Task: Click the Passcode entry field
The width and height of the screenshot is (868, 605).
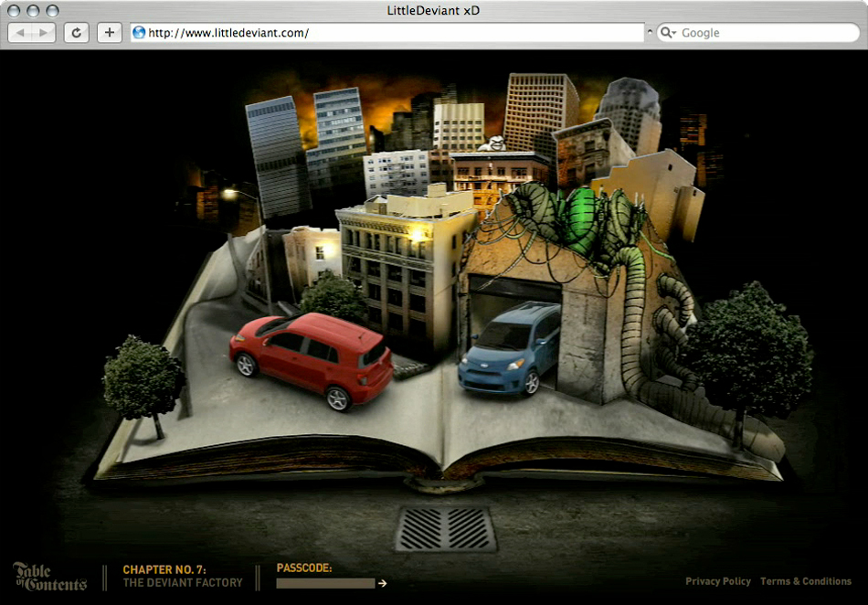Action: 325,583
